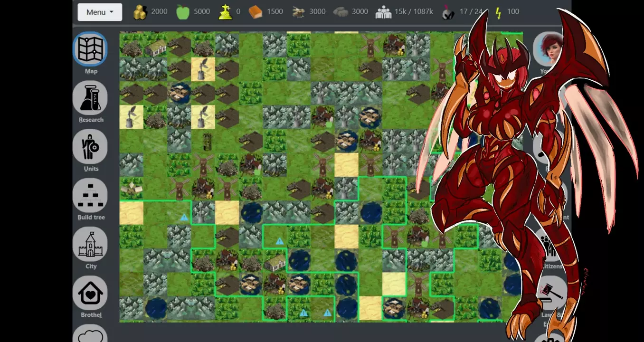Click the leftmost warning triangle on the map
This screenshot has width=644, height=342.
point(184,218)
